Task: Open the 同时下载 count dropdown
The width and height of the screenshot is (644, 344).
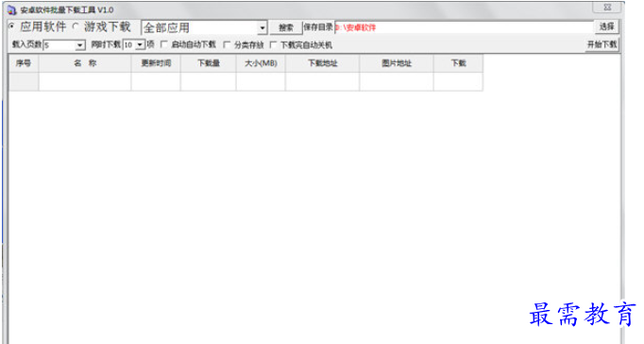Action: pyautogui.click(x=140, y=44)
